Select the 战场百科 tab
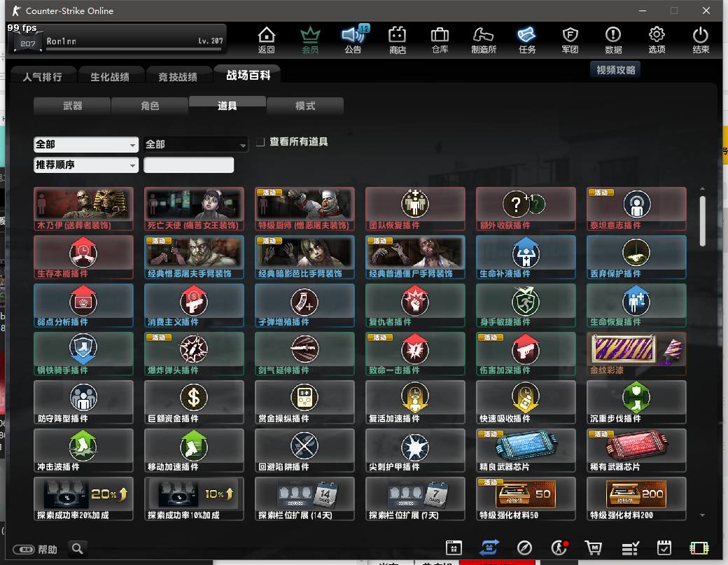 coord(248,75)
